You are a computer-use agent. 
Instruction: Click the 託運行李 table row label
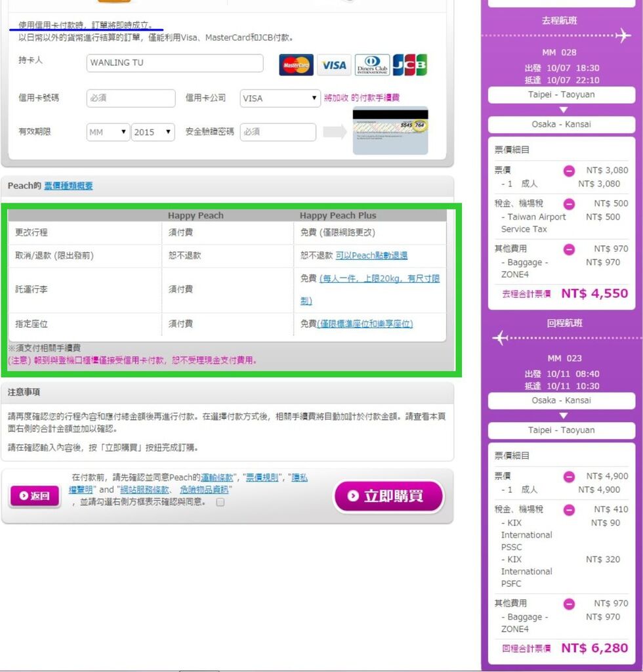31,289
